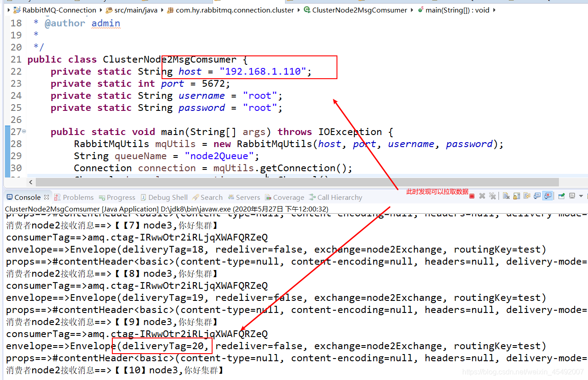Image resolution: width=588 pixels, height=380 pixels.
Task: Click the username field on line 24
Action: pos(201,96)
